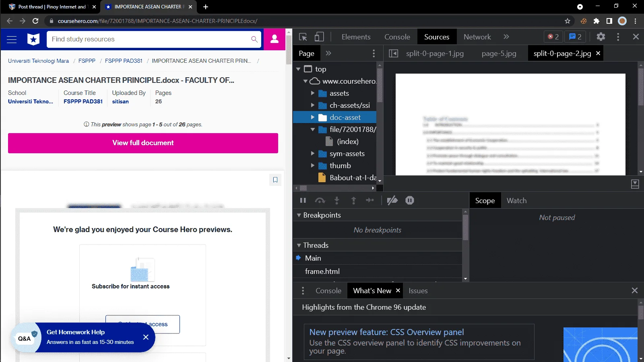Open the Universiti Teknologi Mara breadcrumb link
This screenshot has height=362, width=644.
(x=38, y=61)
